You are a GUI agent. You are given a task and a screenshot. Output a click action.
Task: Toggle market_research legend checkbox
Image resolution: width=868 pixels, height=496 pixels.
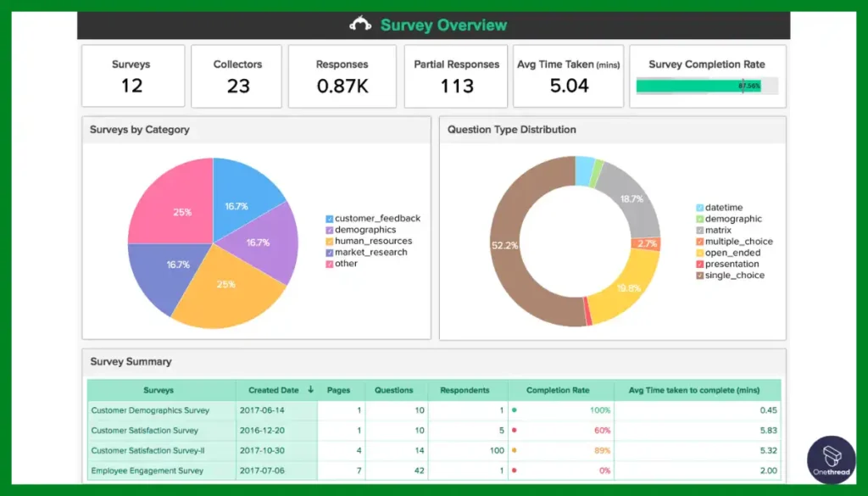pyautogui.click(x=330, y=253)
